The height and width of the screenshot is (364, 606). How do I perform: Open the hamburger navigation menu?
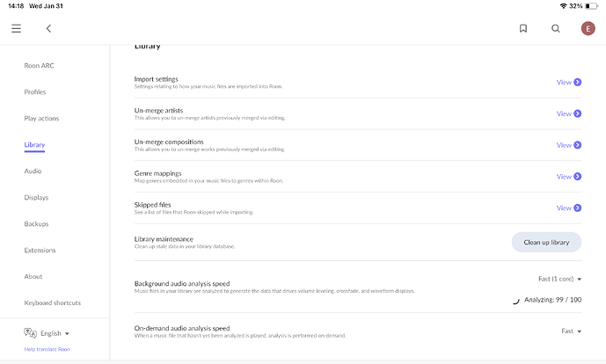point(16,28)
